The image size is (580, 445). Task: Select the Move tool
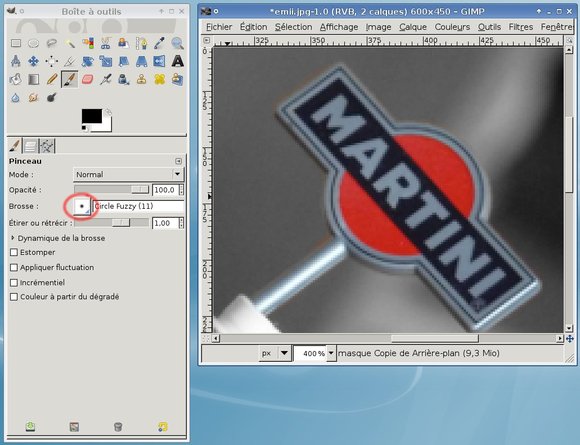coord(34,61)
